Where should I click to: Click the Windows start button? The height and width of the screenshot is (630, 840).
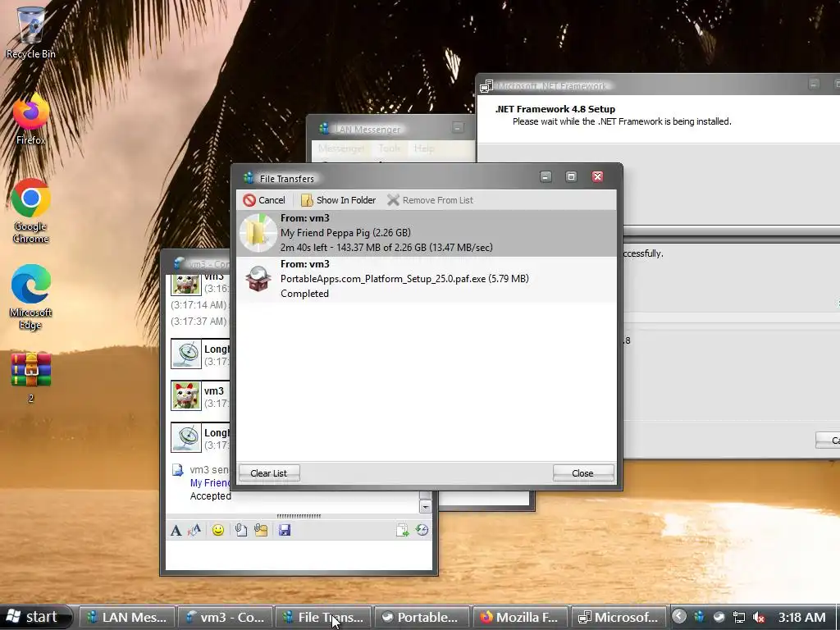coord(35,617)
